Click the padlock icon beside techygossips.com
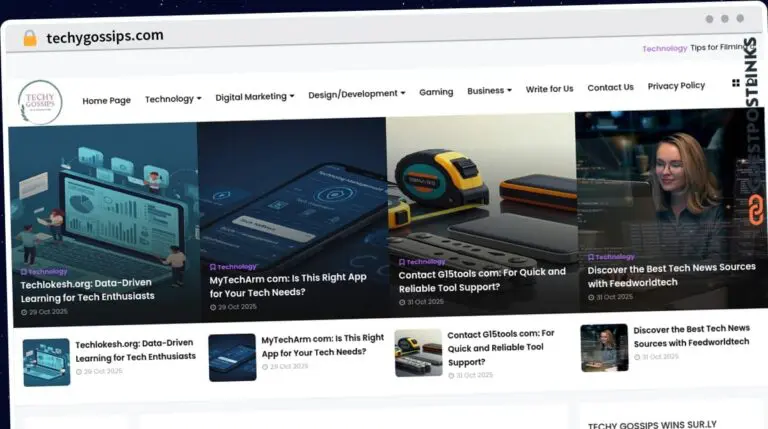The height and width of the screenshot is (429, 768). pyautogui.click(x=30, y=38)
